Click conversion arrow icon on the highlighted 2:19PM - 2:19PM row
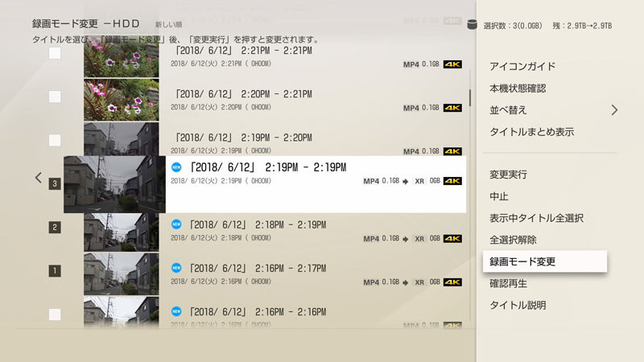Screen dimensions: 644x362 (406, 182)
